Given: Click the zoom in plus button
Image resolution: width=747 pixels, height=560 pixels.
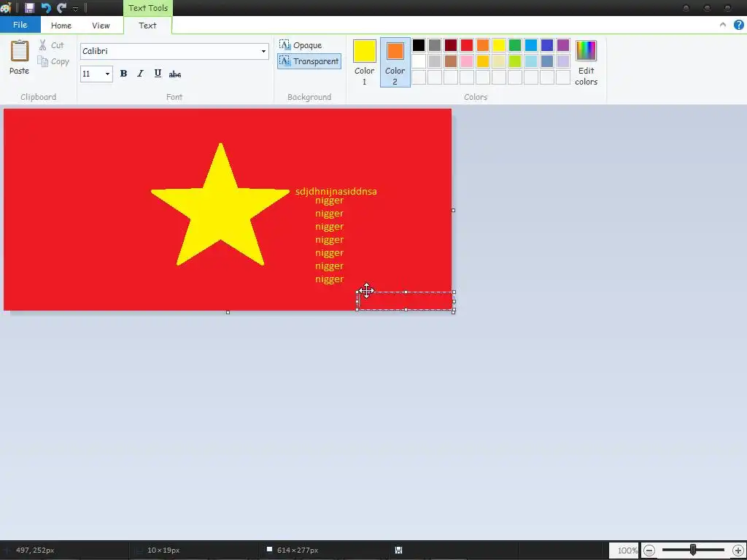Looking at the screenshot, I should click(x=738, y=551).
